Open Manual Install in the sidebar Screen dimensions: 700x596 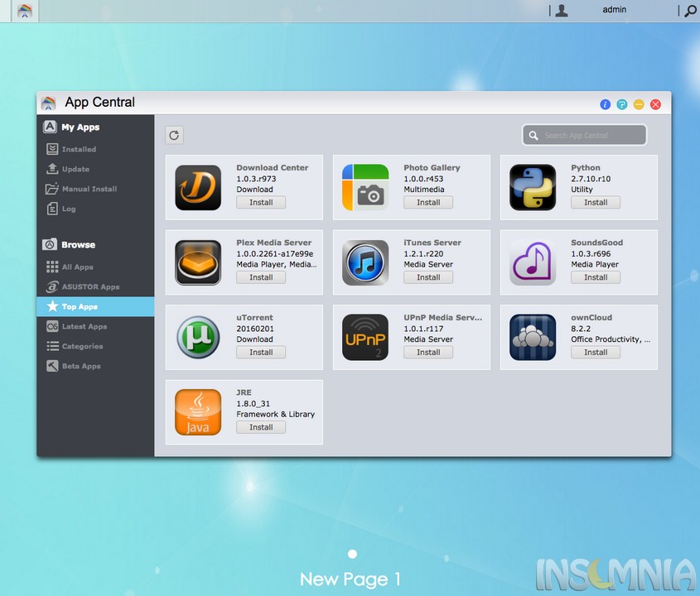point(95,189)
